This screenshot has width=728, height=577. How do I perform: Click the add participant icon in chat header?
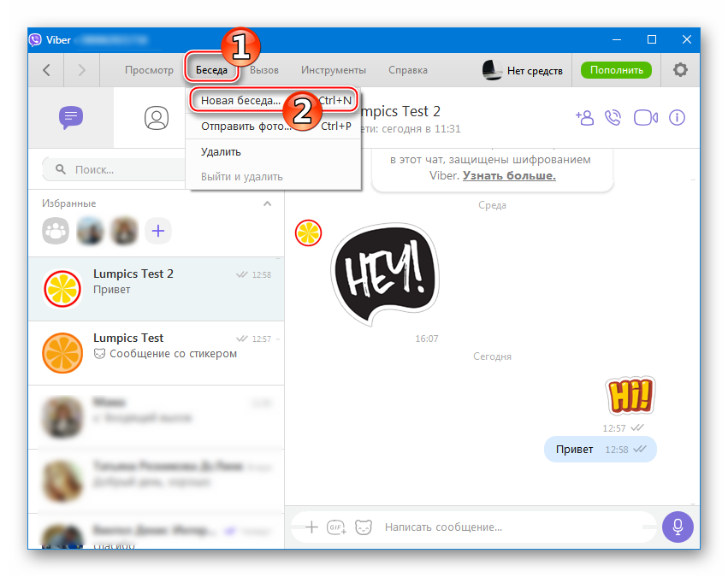(584, 118)
